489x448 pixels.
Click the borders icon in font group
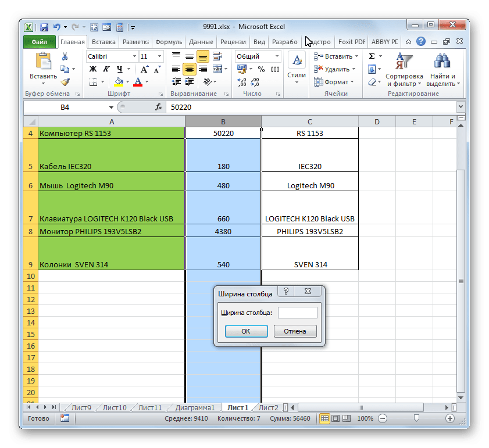93,82
